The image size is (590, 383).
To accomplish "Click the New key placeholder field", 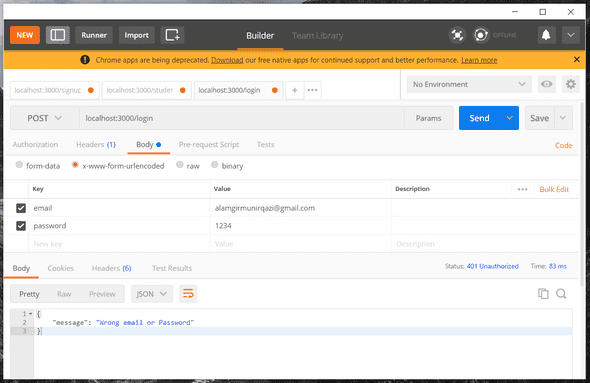I will pos(119,244).
